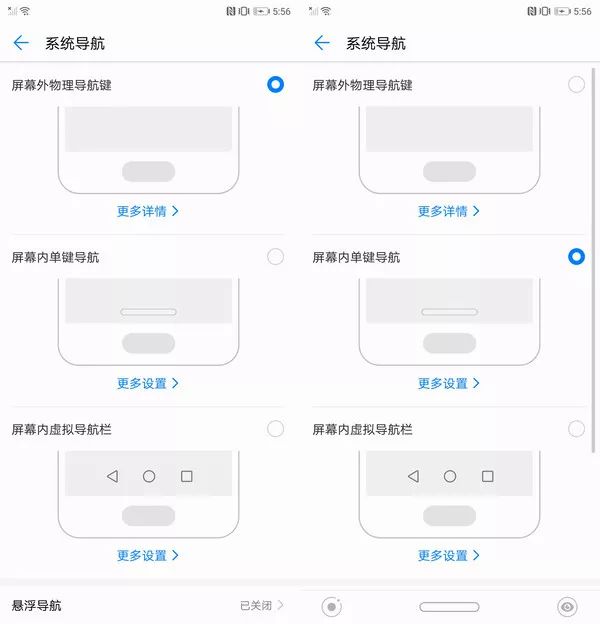Tap Wi-Fi status icon on right screen
Viewport: 600px width, 624px height.
pos(326,11)
